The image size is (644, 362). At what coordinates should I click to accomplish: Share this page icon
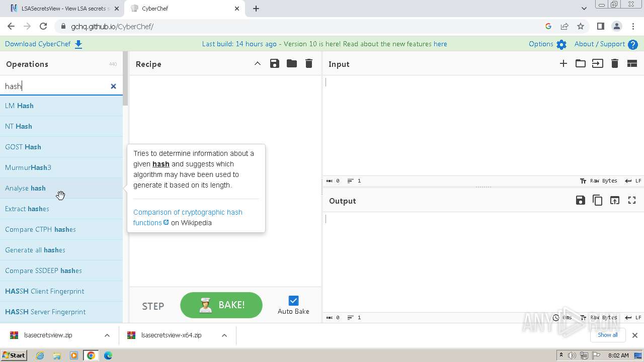[x=565, y=26]
